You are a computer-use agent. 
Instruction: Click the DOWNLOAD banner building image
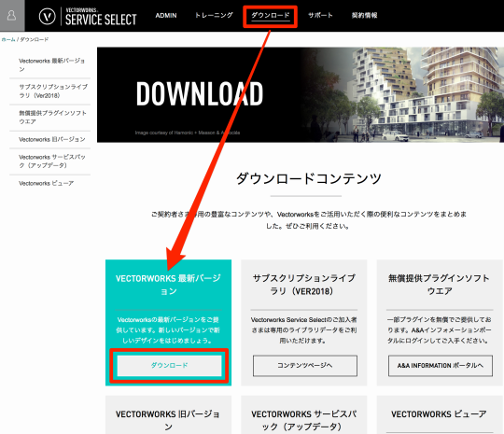[401, 95]
